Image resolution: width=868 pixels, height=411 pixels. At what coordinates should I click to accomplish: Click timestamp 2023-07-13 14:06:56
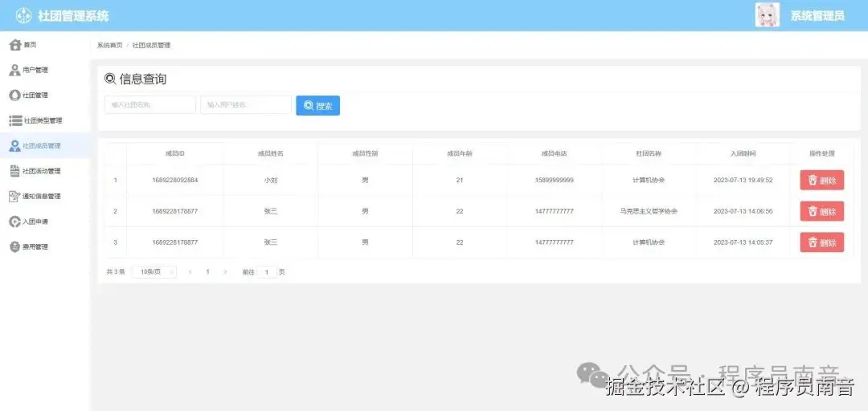pyautogui.click(x=743, y=211)
